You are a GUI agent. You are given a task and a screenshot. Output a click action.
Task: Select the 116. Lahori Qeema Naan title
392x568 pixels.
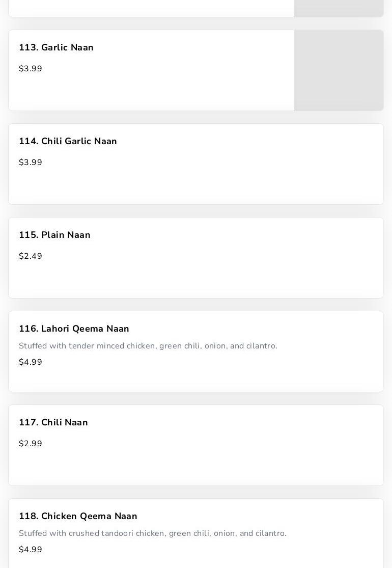(74, 329)
